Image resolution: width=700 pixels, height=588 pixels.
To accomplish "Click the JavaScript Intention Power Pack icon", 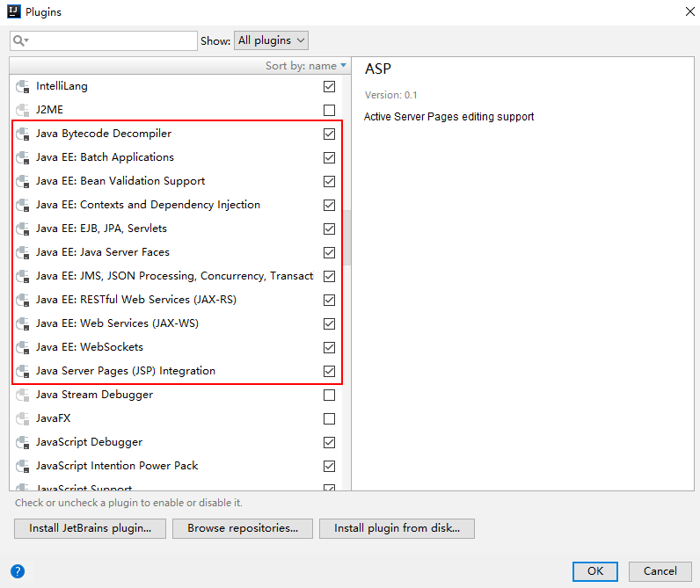I will 22,466.
